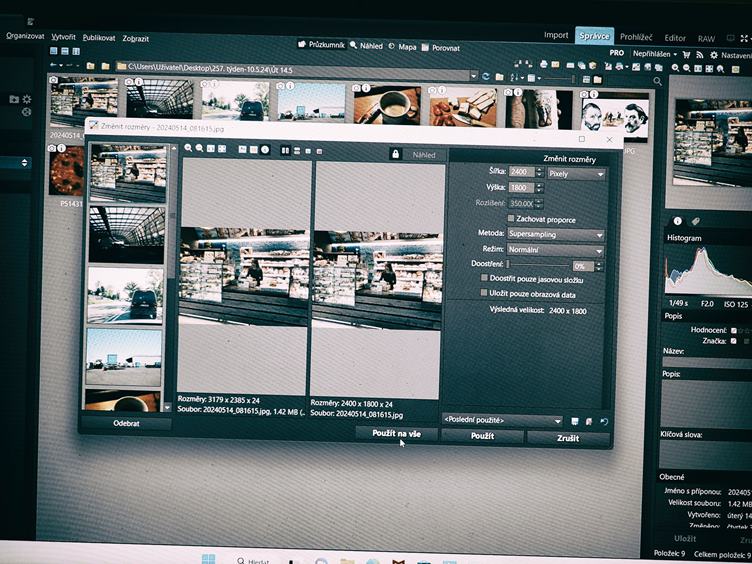Click the Šířka value field 2400
Image resolution: width=752 pixels, height=564 pixels.
(x=521, y=172)
